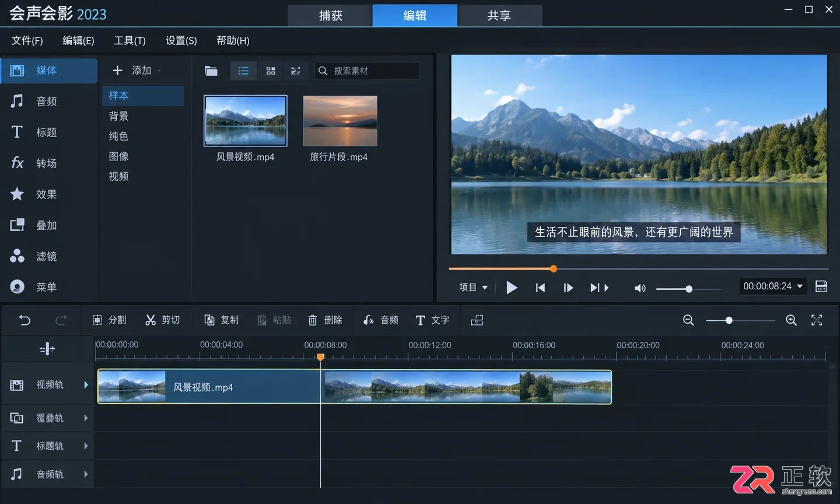Open the 帮助(H) menu
Image resolution: width=840 pixels, height=504 pixels.
[233, 41]
